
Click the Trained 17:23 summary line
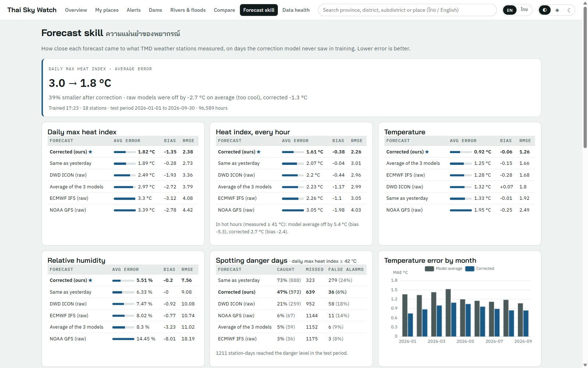point(138,108)
